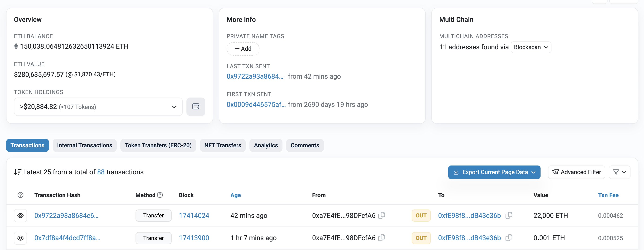Preview transaction 0x7df8a4f4dcd7ff8a with eye icon
This screenshot has width=644, height=250.
click(x=20, y=238)
